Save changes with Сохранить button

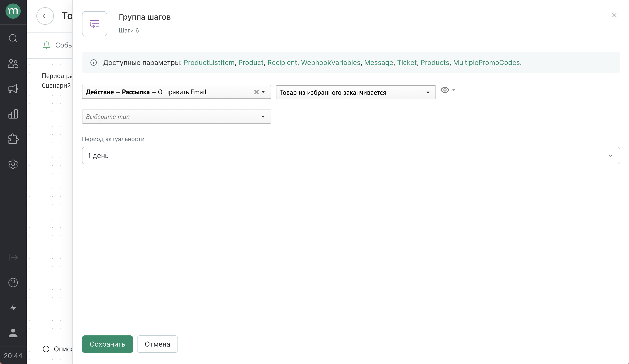coord(107,344)
